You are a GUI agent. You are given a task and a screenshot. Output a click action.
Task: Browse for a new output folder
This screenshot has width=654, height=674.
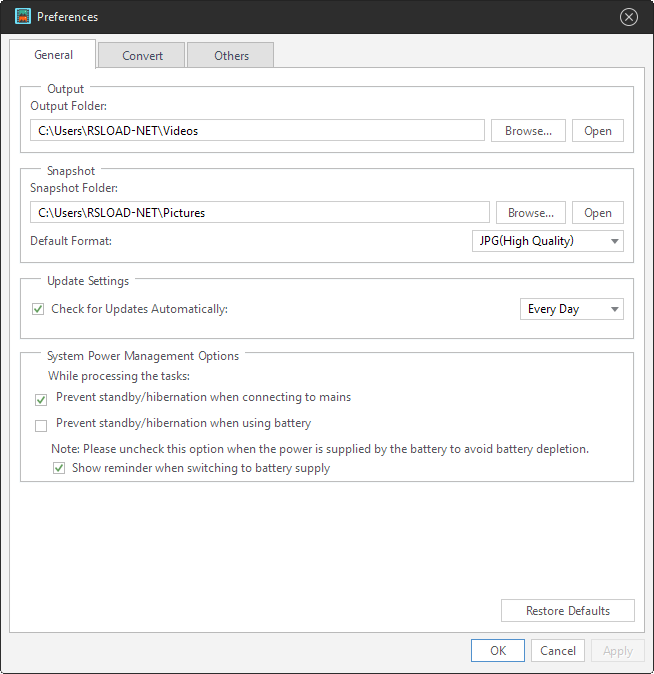pos(528,131)
